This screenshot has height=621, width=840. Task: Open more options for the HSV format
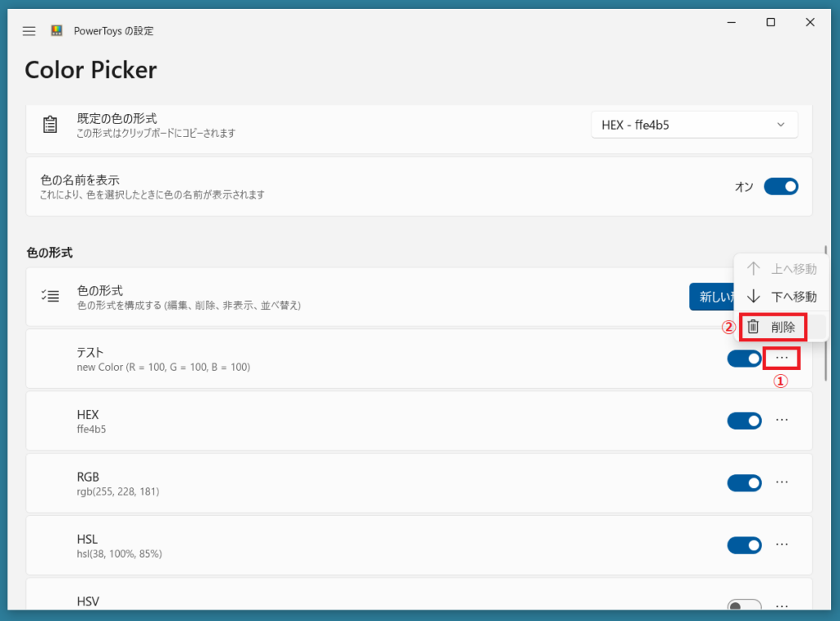[782, 606]
